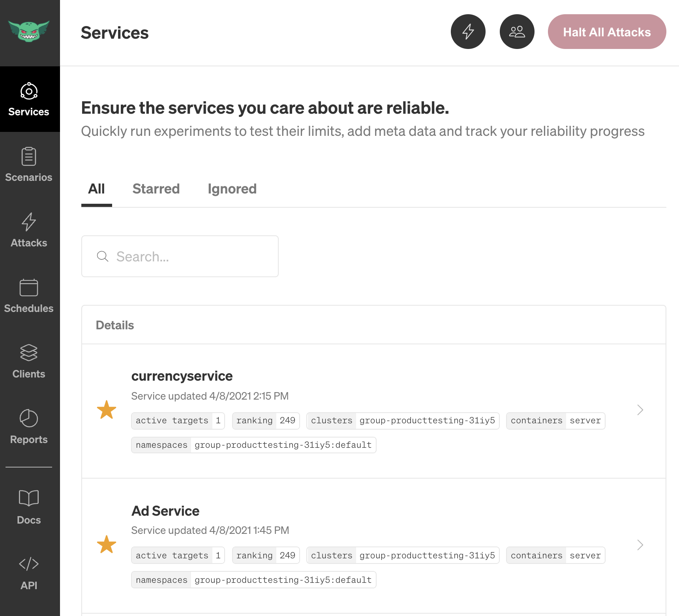Open the attacks quick-action icon in the header
Screen dimensions: 679x616
pos(468,32)
